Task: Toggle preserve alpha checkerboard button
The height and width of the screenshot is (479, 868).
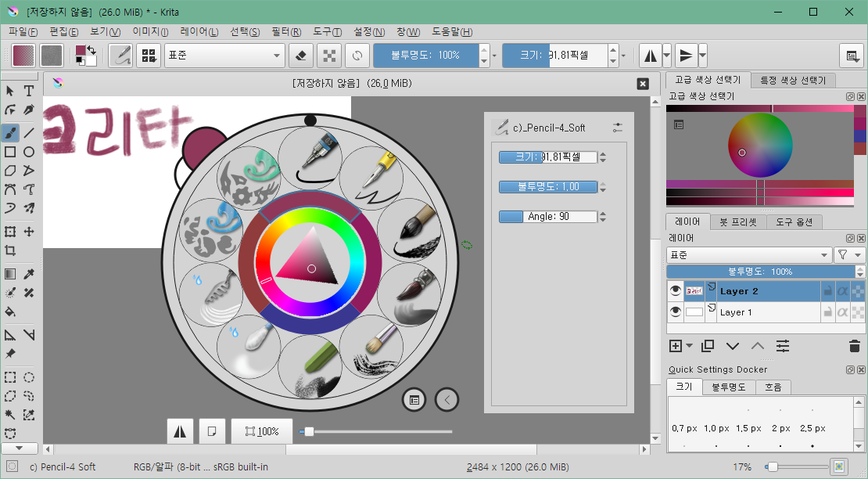Action: click(x=329, y=56)
